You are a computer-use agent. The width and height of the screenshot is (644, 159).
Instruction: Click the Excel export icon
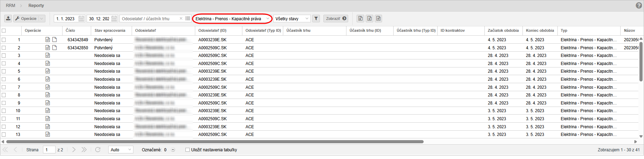click(x=369, y=19)
